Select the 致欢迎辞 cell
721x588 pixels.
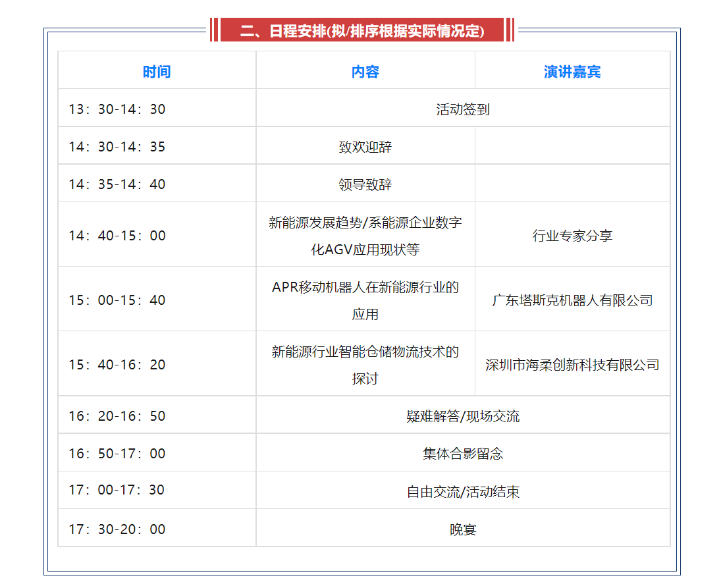click(x=365, y=147)
